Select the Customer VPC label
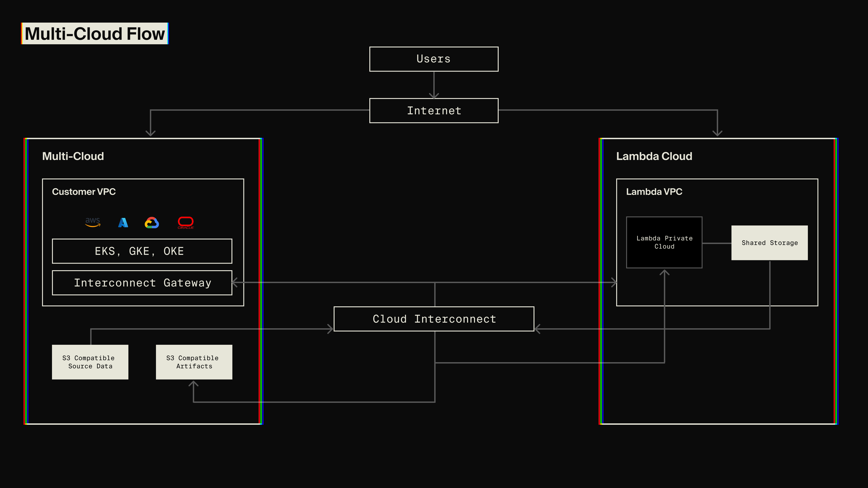This screenshot has width=868, height=488. click(x=84, y=192)
